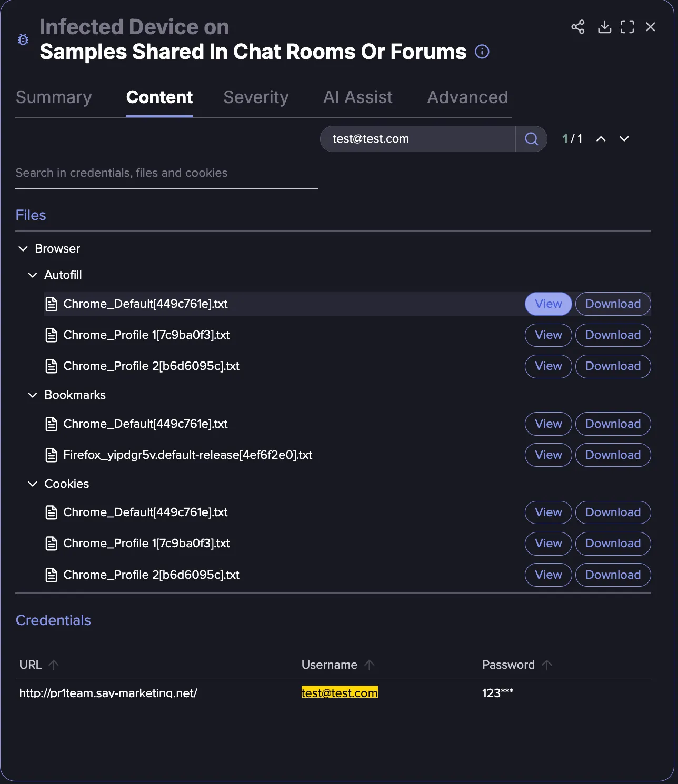This screenshot has height=784, width=678.
Task: Click file icon of Autofill Chrome_Profile 2 file
Action: (x=52, y=366)
